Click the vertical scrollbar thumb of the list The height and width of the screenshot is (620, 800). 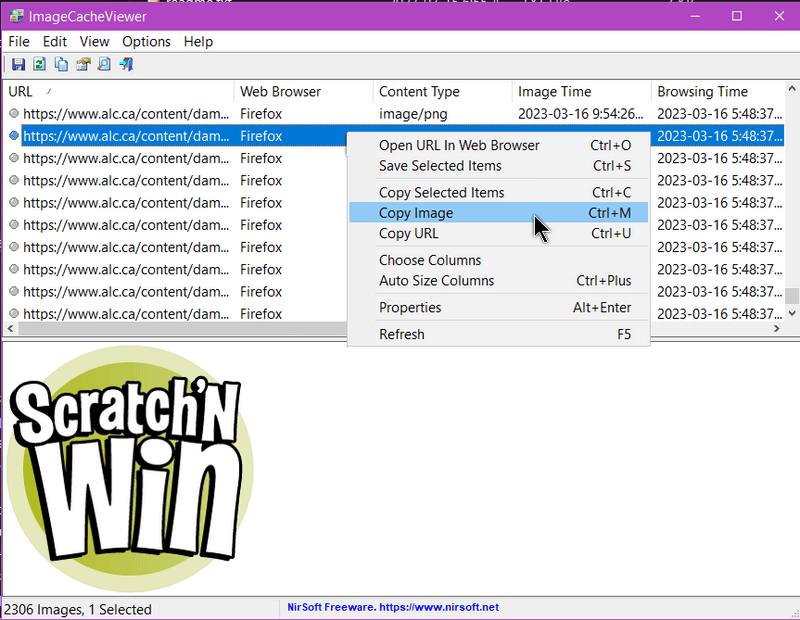(792, 295)
